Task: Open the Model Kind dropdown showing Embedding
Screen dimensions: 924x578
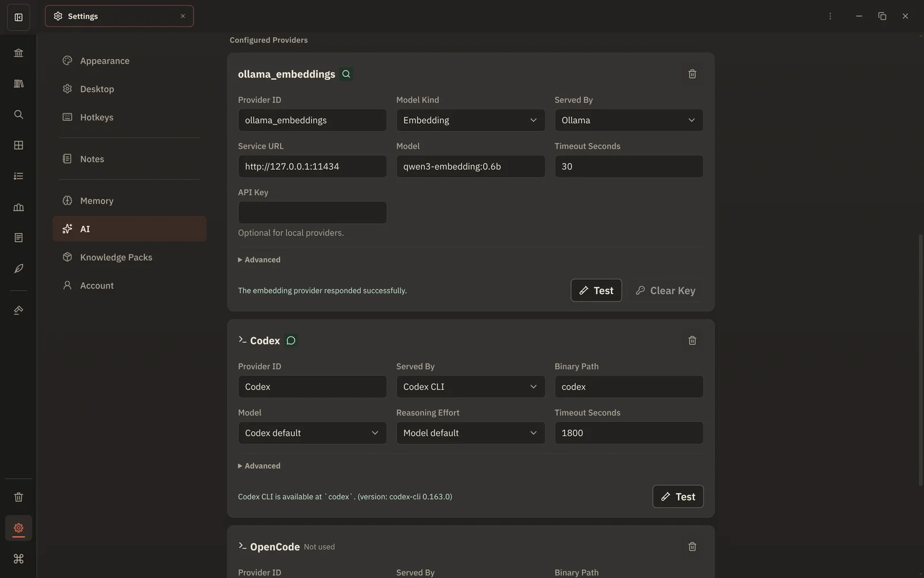Action: (470, 120)
